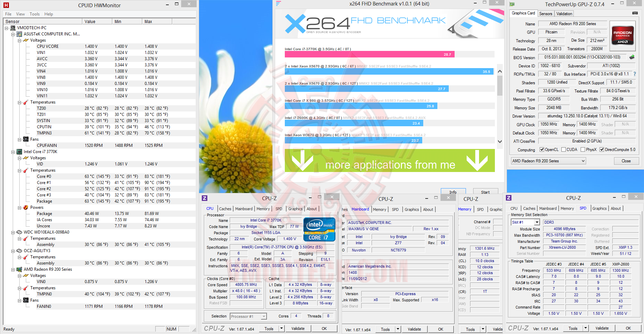Switch to the Sensors tab in GPU-Z
Viewport: 644px width, 334px height.
(x=546, y=14)
